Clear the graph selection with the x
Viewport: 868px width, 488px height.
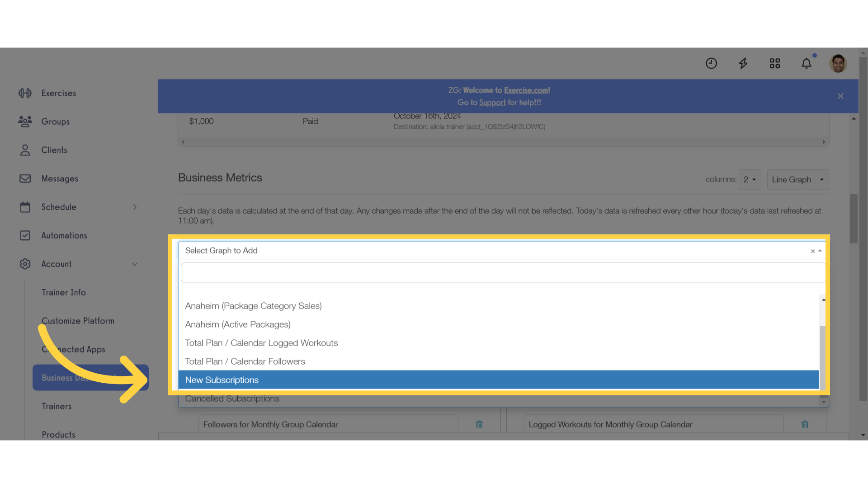pos(813,251)
